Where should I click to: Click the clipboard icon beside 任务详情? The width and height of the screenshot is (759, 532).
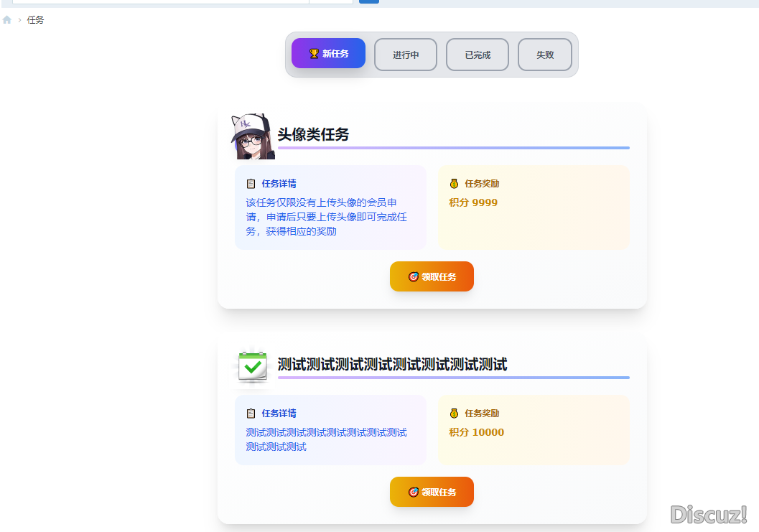click(x=250, y=183)
